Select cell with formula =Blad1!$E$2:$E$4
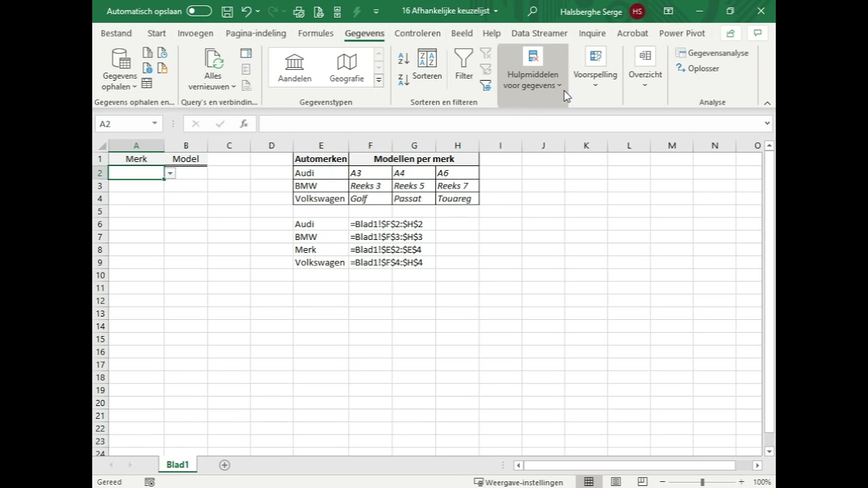 (387, 249)
